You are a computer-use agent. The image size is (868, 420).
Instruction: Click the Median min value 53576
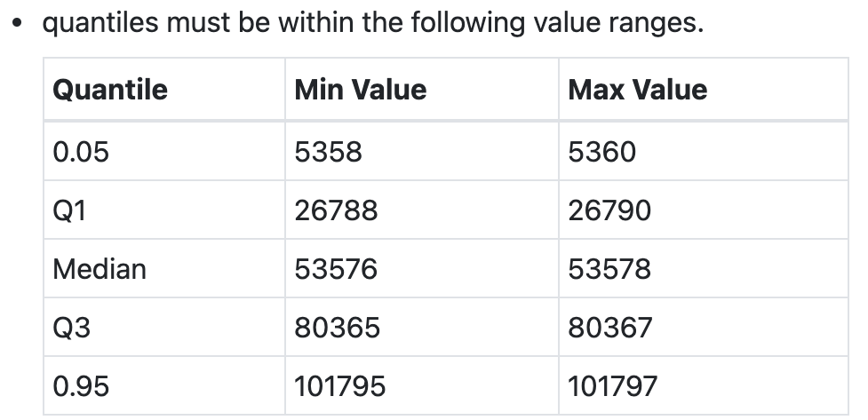tap(337, 269)
